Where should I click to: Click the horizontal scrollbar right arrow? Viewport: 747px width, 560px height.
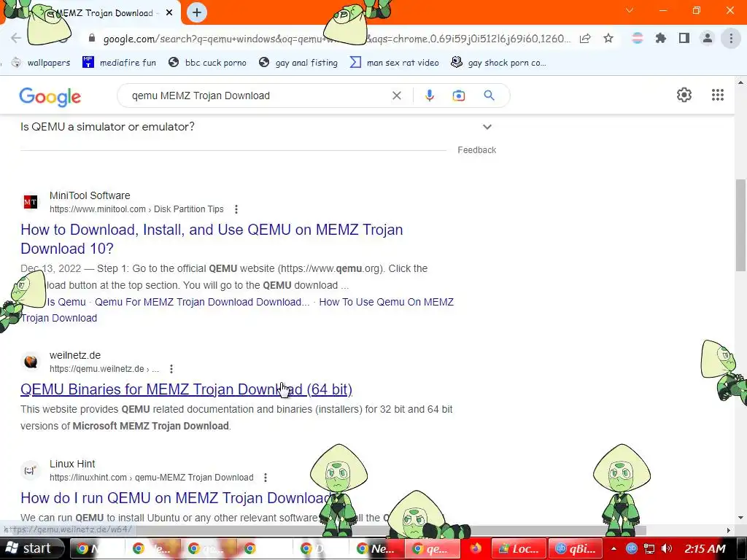point(729,530)
